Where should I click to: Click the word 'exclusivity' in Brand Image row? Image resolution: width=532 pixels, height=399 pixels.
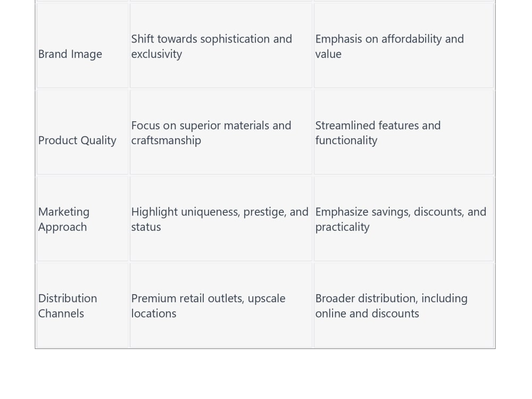(156, 54)
